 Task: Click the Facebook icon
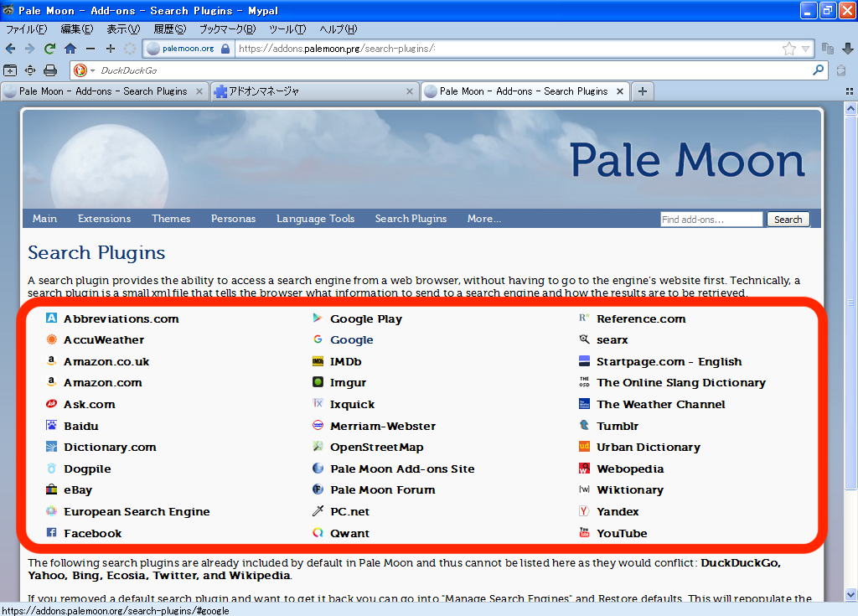(51, 532)
